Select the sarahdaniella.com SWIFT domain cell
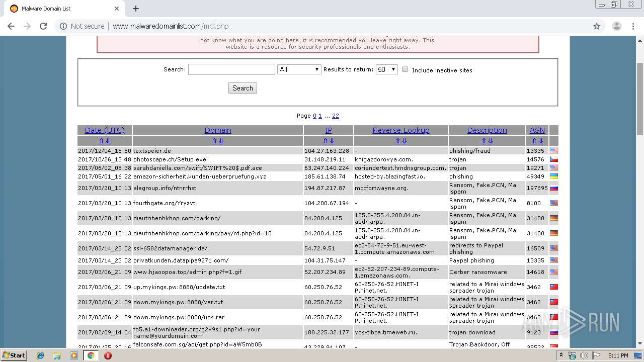644x362 pixels. click(218, 168)
